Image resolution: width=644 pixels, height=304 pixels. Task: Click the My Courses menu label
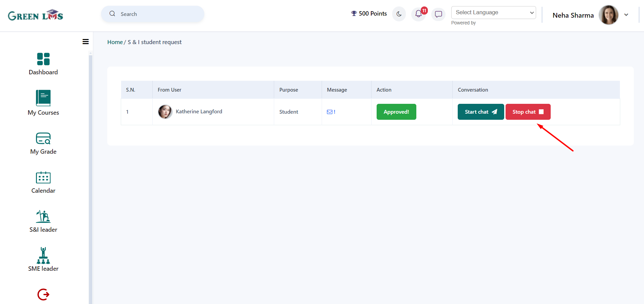click(43, 113)
